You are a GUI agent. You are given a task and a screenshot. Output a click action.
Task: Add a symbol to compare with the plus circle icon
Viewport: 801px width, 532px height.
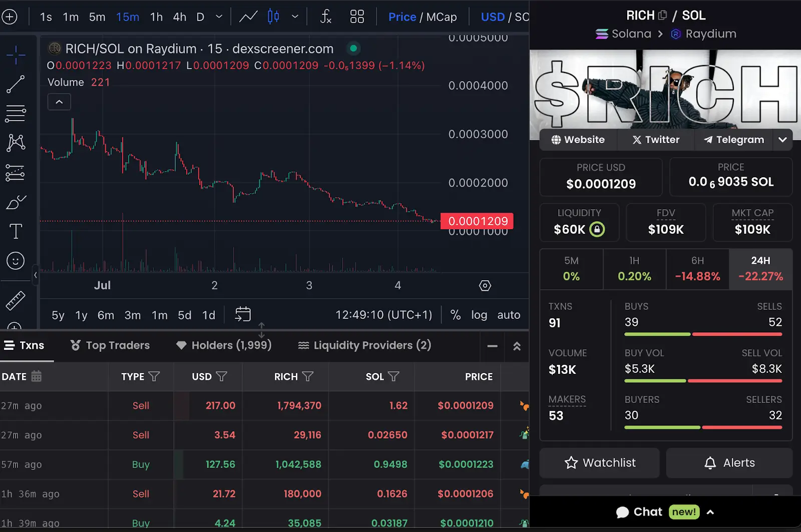coord(10,17)
